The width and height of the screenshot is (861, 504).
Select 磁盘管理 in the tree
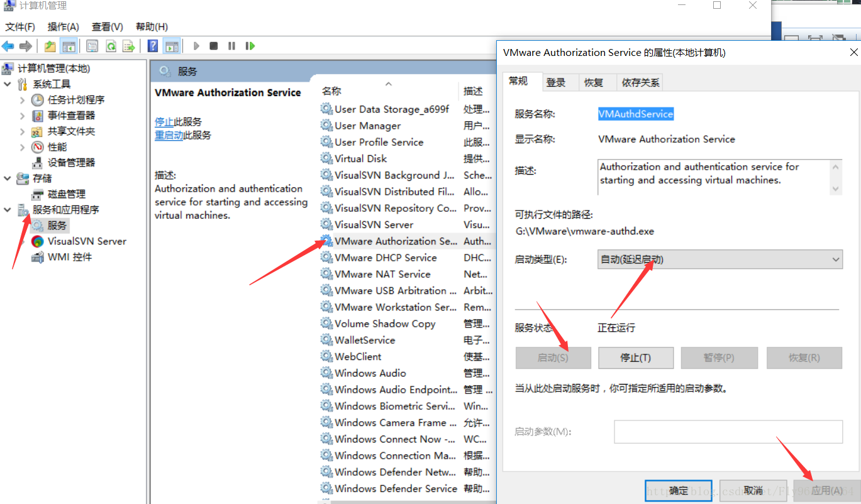click(x=66, y=194)
